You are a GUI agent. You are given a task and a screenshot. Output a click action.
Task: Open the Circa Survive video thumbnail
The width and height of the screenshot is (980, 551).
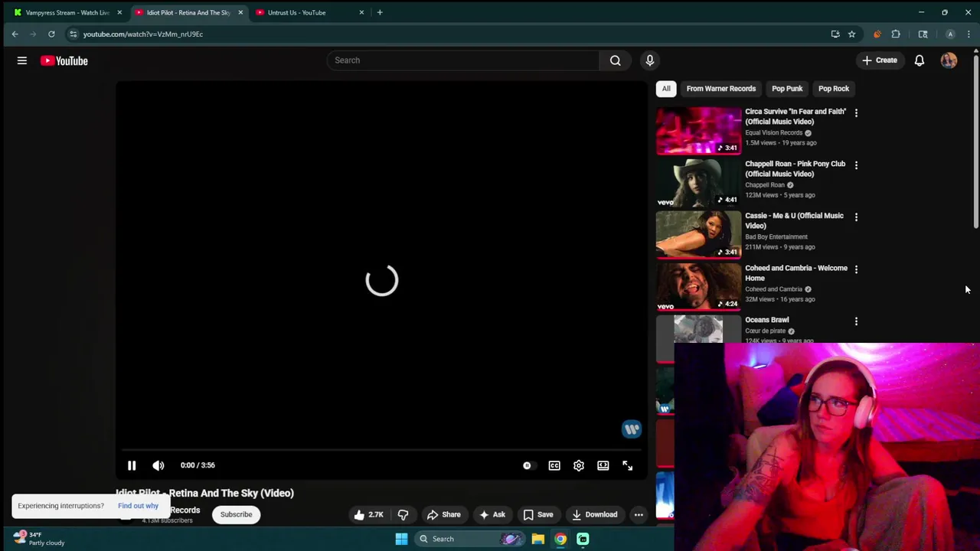[698, 130]
